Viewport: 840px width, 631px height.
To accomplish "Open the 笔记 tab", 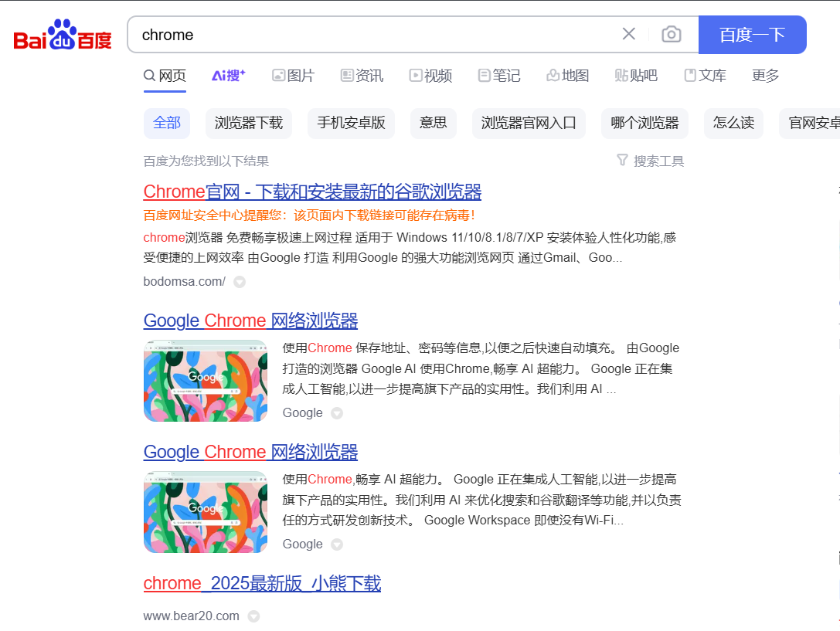I will tap(499, 76).
